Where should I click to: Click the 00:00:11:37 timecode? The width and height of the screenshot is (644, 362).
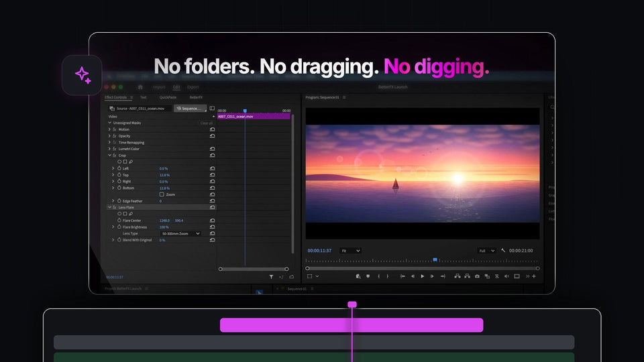(x=319, y=251)
